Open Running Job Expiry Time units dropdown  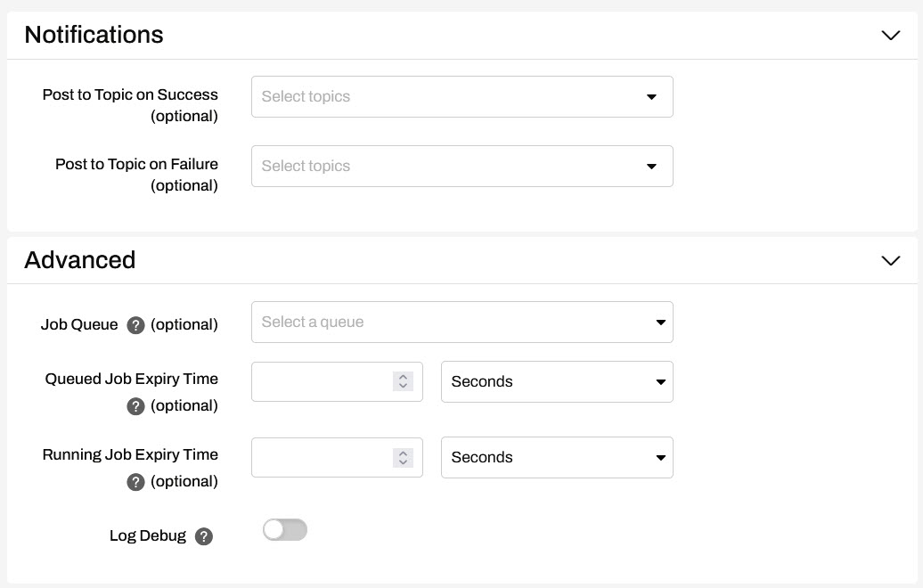point(557,457)
